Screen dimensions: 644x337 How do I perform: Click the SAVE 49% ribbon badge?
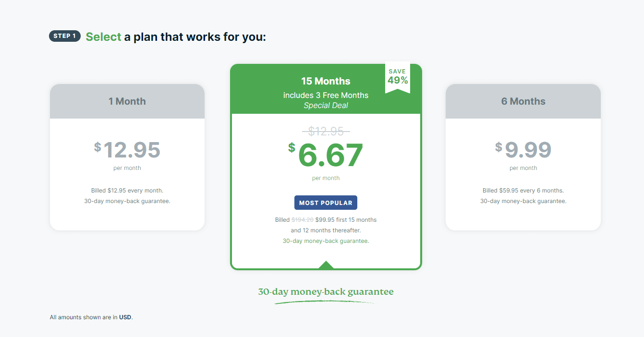398,77
